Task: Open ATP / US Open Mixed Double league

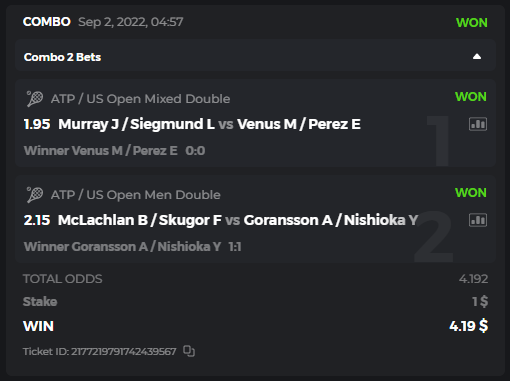Action: coord(140,99)
